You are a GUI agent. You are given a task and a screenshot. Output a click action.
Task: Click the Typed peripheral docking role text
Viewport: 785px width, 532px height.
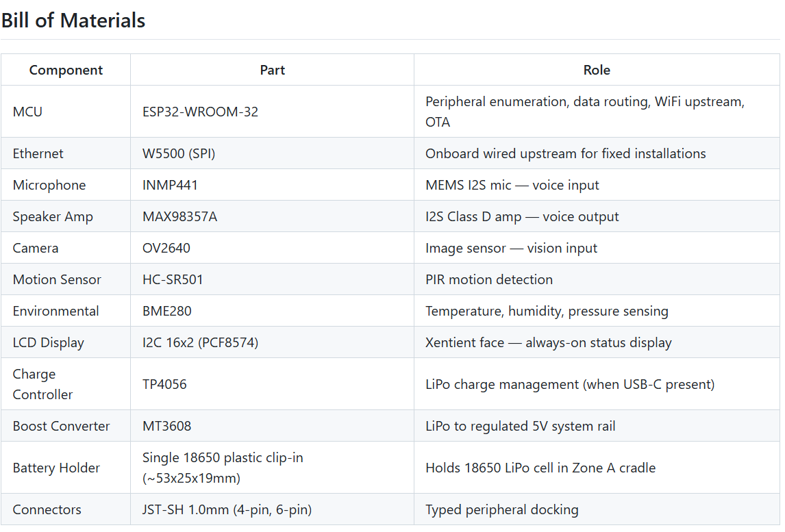(x=501, y=510)
